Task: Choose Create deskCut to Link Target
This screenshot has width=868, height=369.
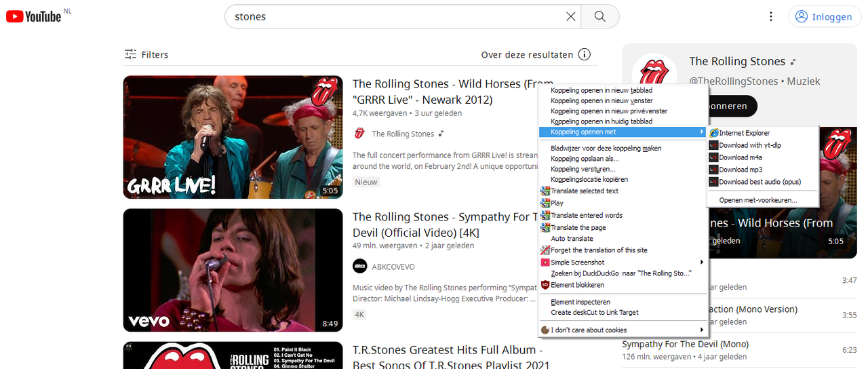Action: [623, 313]
